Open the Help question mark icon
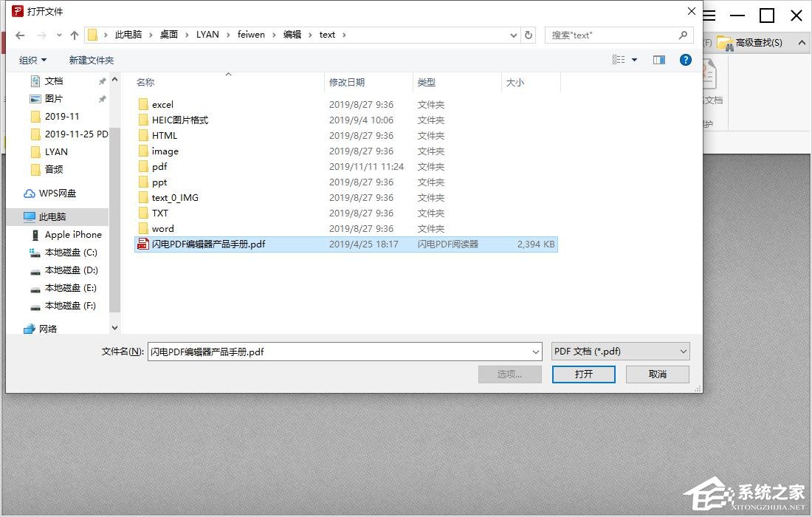This screenshot has height=517, width=812. point(686,60)
